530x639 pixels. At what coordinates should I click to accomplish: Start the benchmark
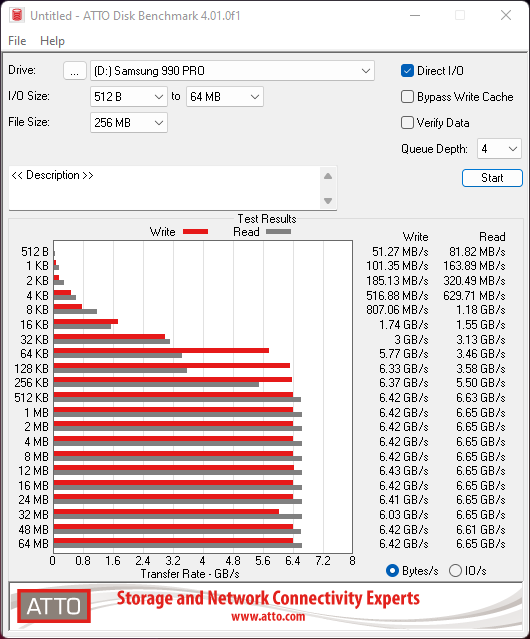pos(492,178)
